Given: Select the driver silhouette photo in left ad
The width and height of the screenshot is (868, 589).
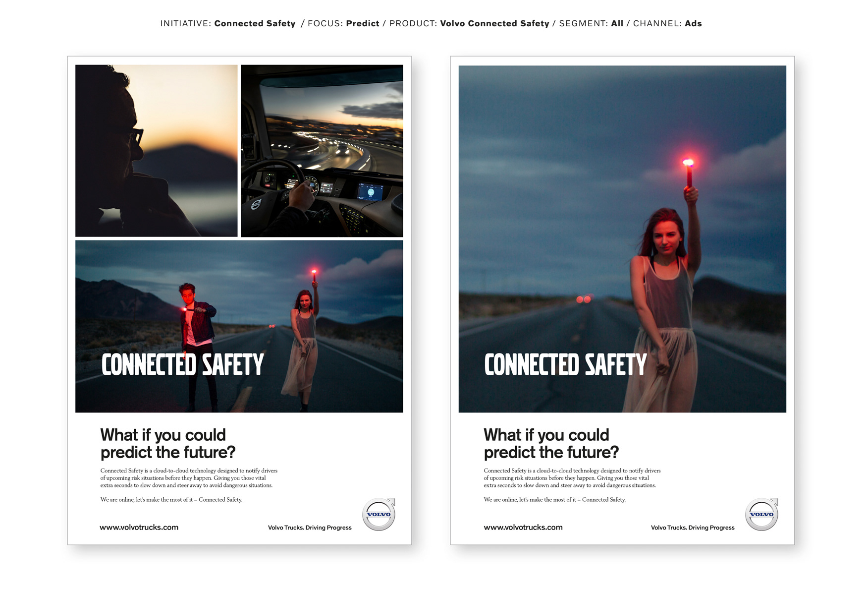Looking at the screenshot, I should pyautogui.click(x=157, y=151).
